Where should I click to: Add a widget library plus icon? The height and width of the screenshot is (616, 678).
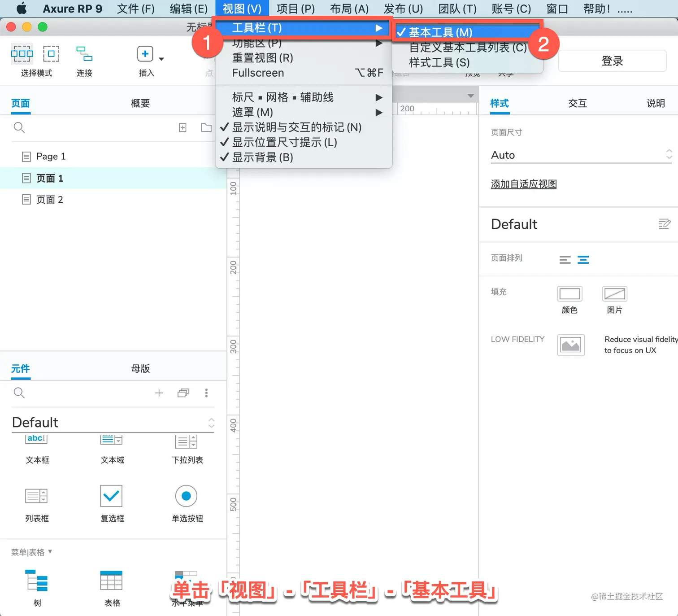coord(159,393)
